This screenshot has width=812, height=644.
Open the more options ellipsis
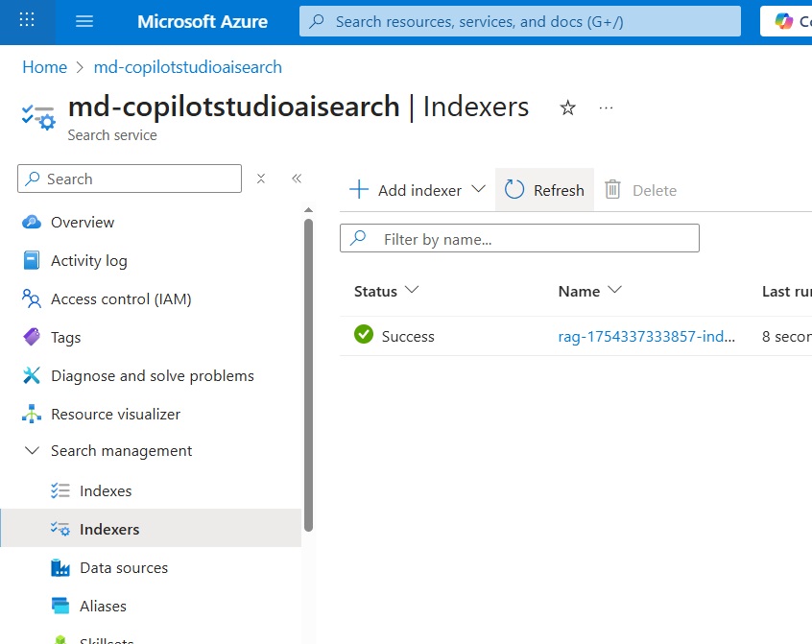606,107
